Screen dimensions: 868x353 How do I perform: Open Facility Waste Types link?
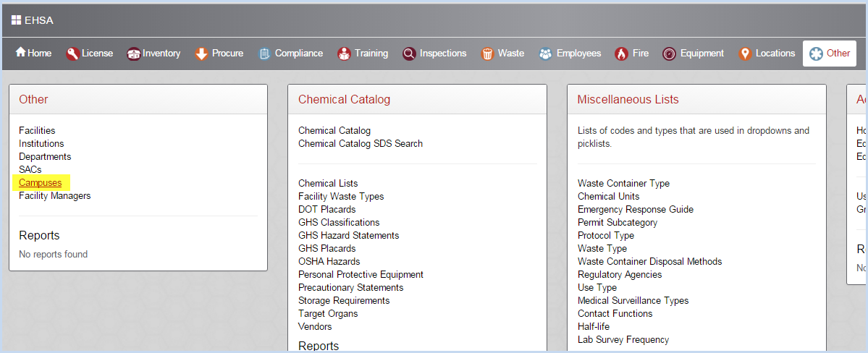[341, 197]
